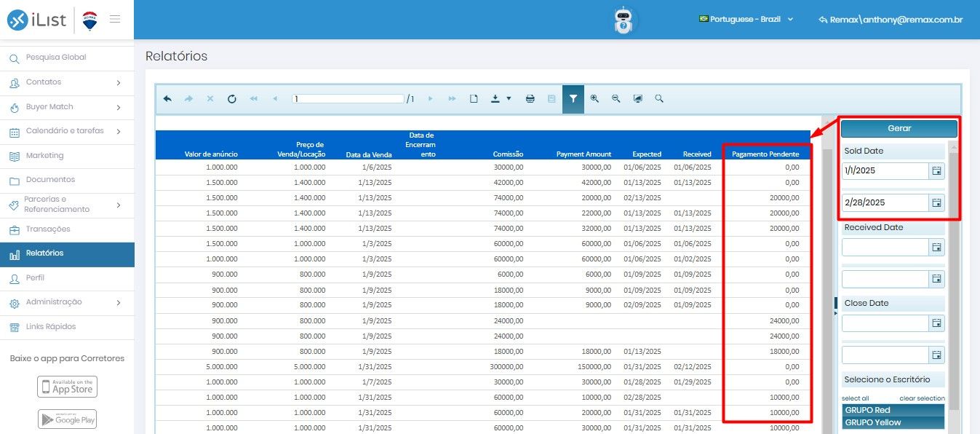Open Documentos in the sidebar

pyautogui.click(x=67, y=180)
